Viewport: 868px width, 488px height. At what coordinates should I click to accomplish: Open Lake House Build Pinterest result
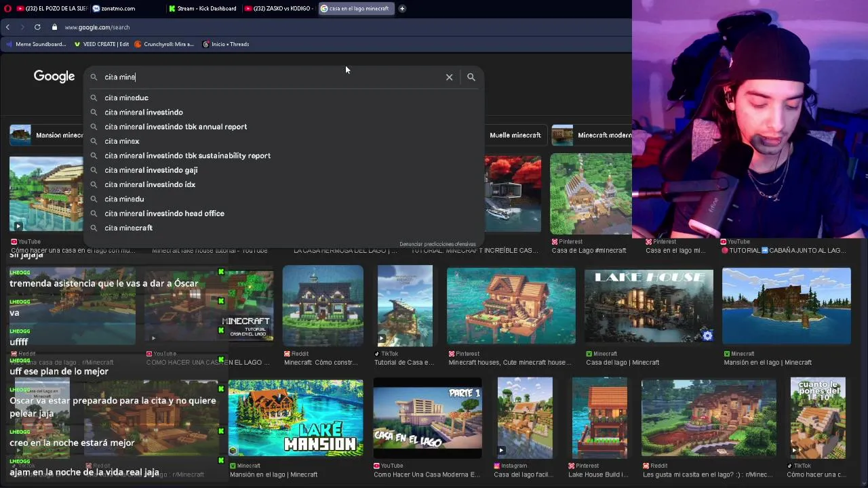(x=598, y=474)
